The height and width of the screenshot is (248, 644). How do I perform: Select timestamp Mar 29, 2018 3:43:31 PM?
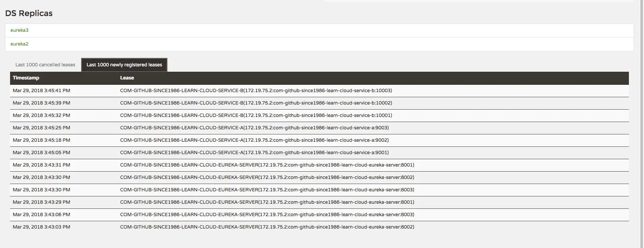point(42,165)
